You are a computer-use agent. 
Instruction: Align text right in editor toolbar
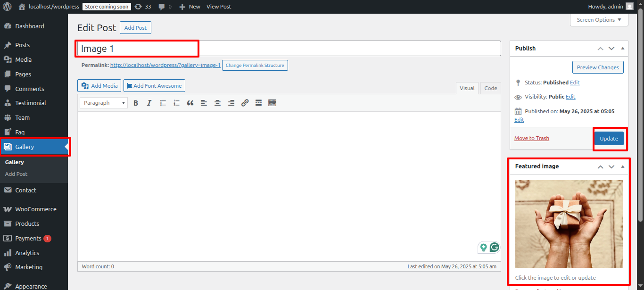231,103
